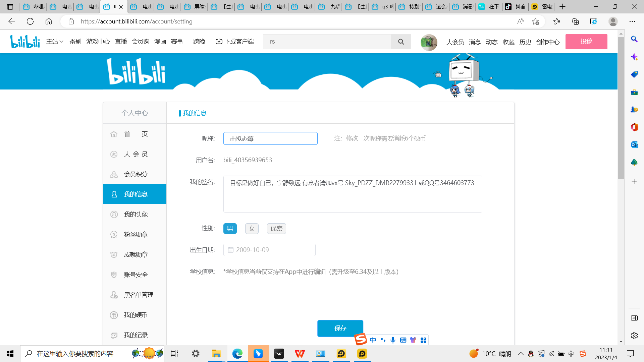Open 收藏 in the header

pos(508,42)
